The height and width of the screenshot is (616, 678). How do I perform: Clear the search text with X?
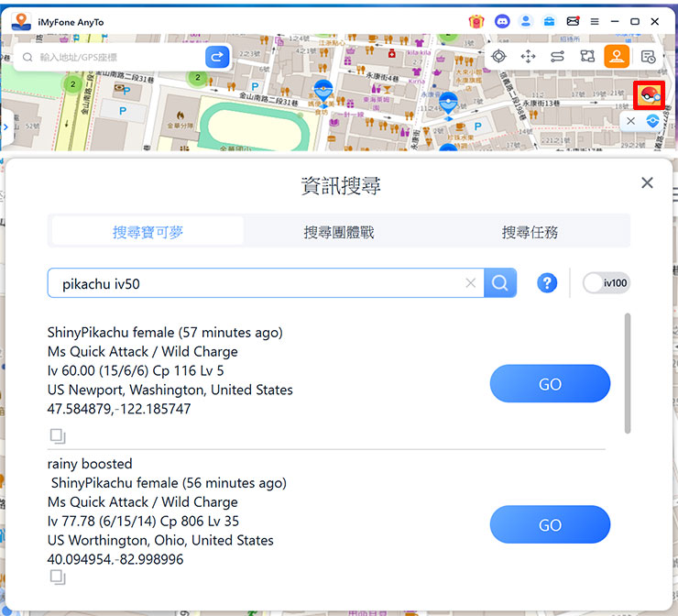470,283
